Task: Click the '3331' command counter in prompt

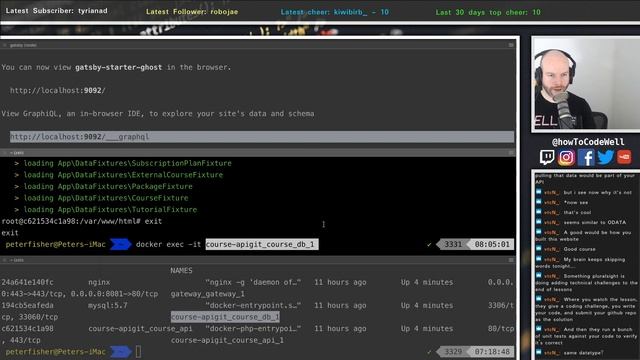Action: (x=453, y=244)
